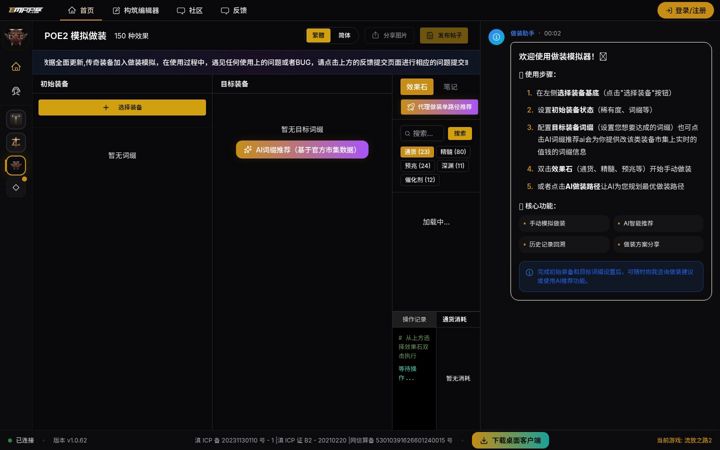Switch language to 繁體 traditional
720x450 pixels.
coord(318,35)
